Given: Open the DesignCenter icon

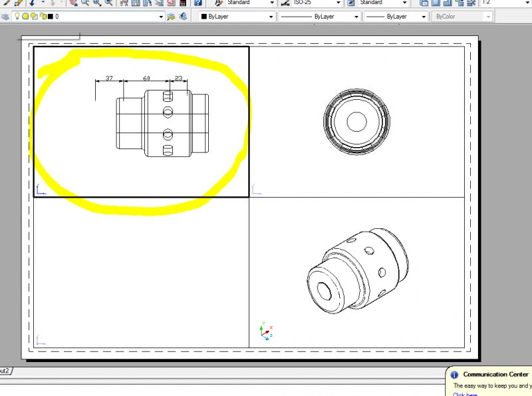Looking at the screenshot, I should click(136, 3).
